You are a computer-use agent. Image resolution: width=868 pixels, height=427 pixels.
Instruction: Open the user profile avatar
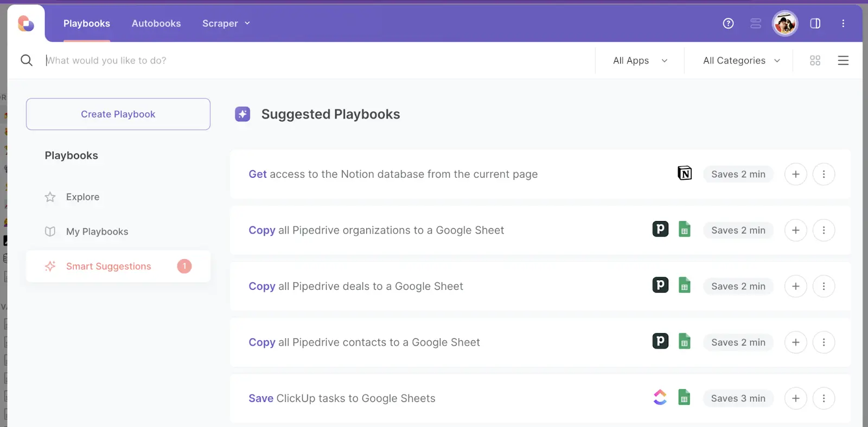pos(784,23)
